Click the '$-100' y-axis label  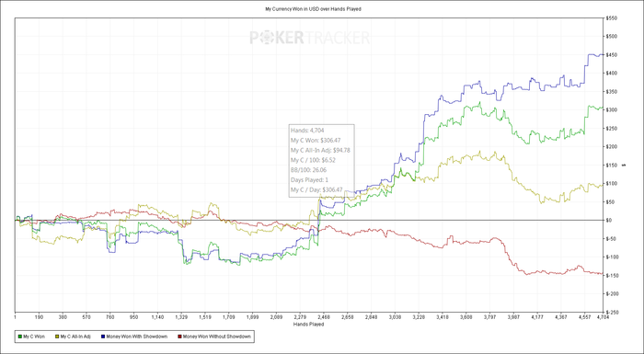(x=612, y=257)
